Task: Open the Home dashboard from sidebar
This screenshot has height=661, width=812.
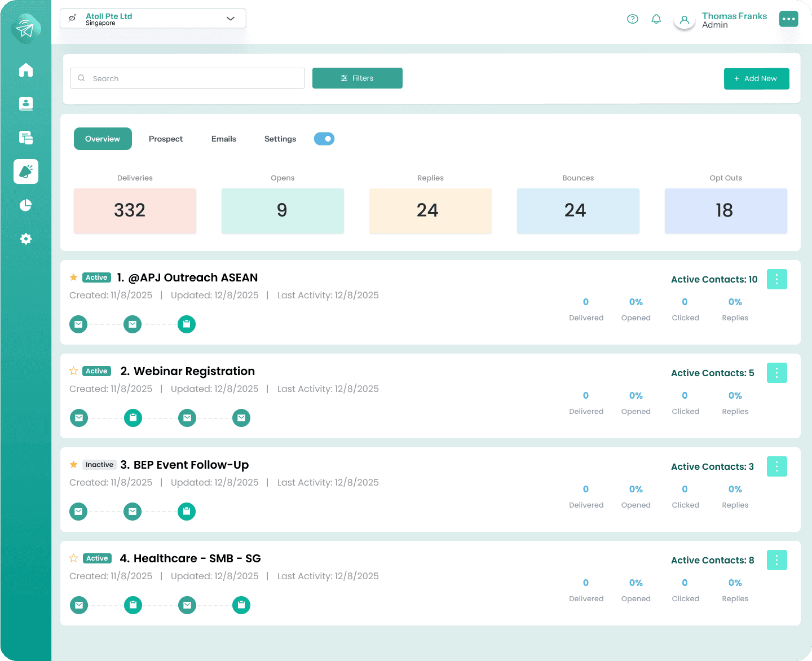Action: [x=25, y=70]
